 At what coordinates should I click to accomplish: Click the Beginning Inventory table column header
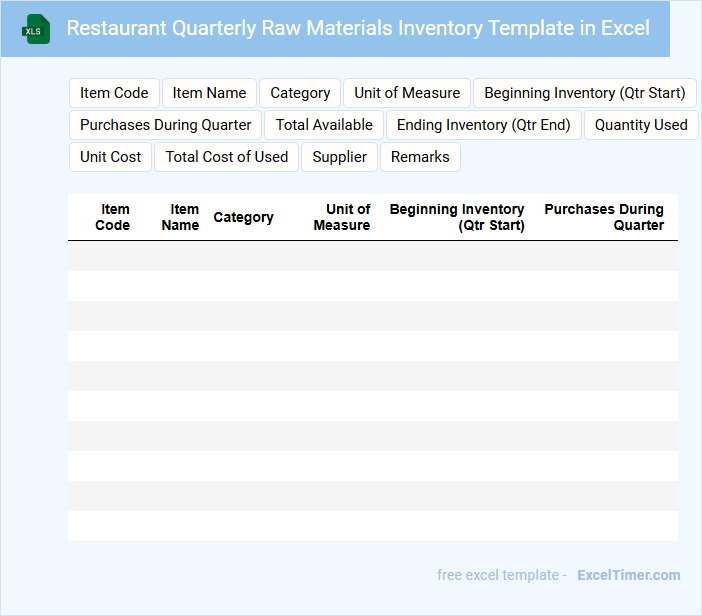457,217
